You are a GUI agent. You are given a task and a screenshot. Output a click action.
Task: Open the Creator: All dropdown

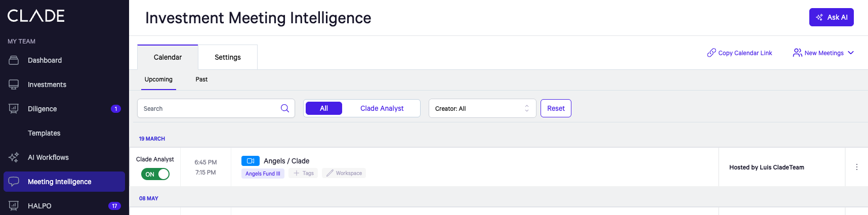482,108
